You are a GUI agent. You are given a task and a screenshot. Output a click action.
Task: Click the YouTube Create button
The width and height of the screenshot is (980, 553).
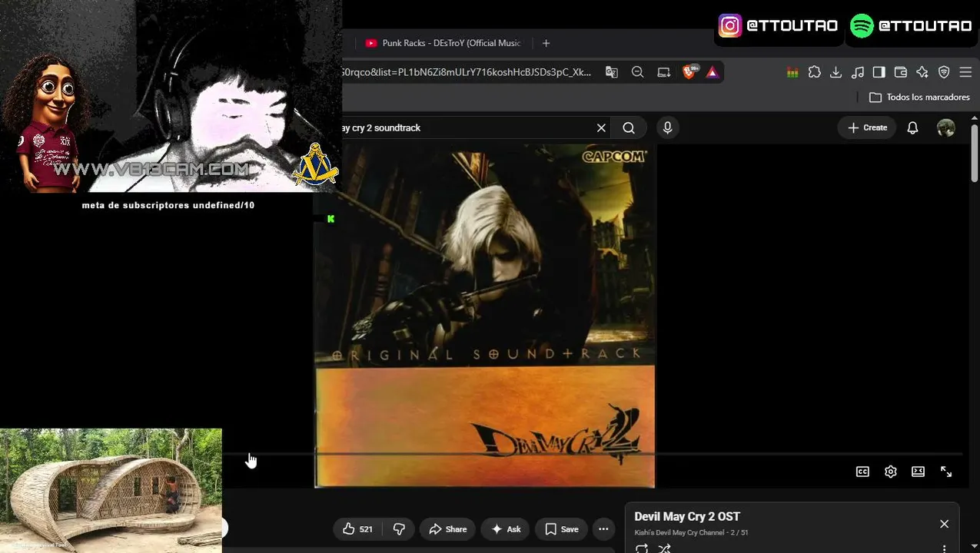tap(867, 127)
